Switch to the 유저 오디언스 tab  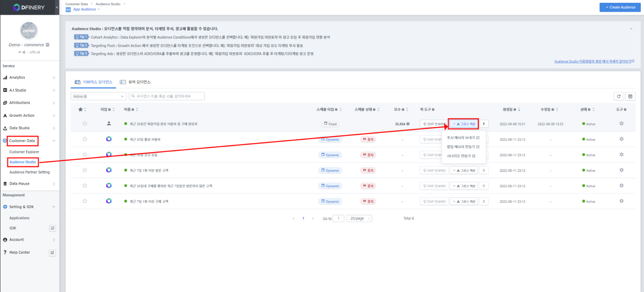135,82
